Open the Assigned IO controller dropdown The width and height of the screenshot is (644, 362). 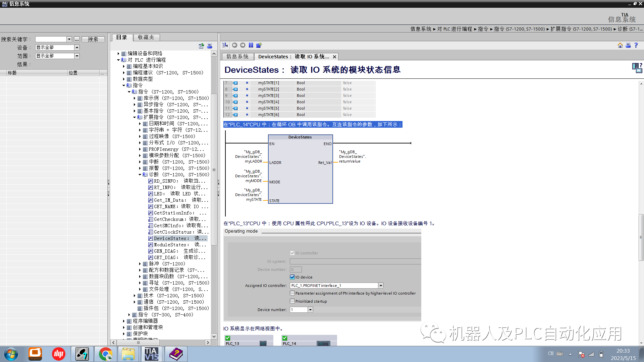[x=380, y=285]
